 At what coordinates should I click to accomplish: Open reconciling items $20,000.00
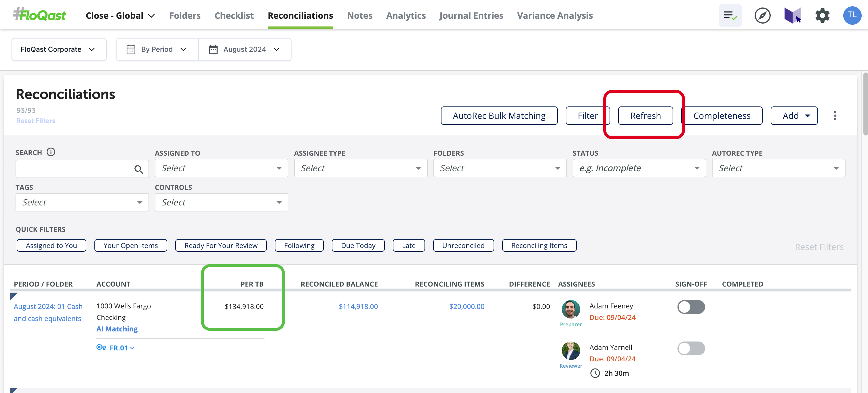467,306
